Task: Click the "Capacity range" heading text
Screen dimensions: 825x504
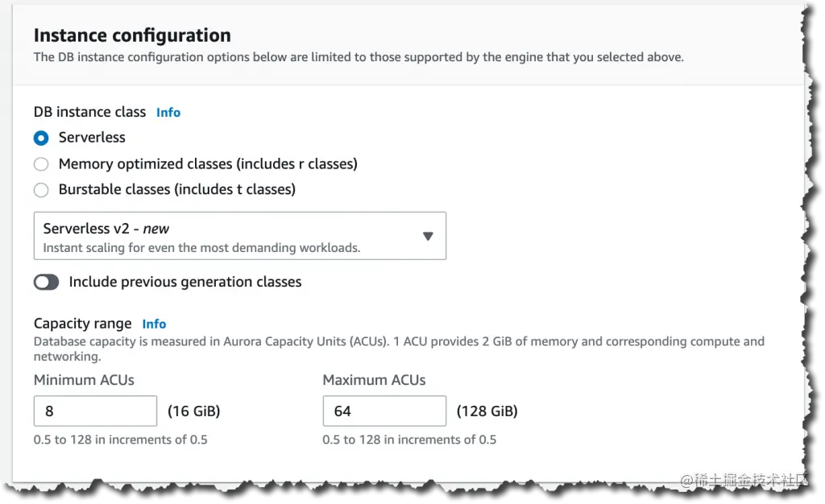Action: tap(82, 324)
